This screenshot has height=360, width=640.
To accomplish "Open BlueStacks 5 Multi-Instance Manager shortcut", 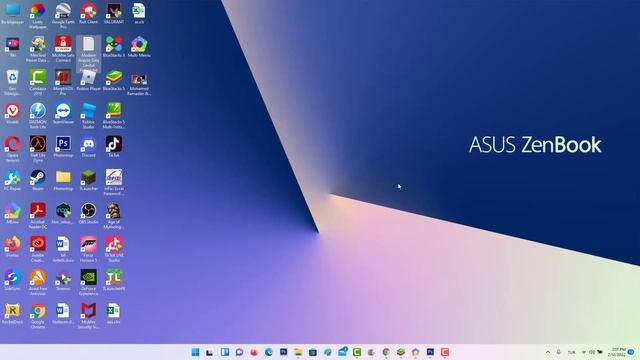I will [113, 115].
